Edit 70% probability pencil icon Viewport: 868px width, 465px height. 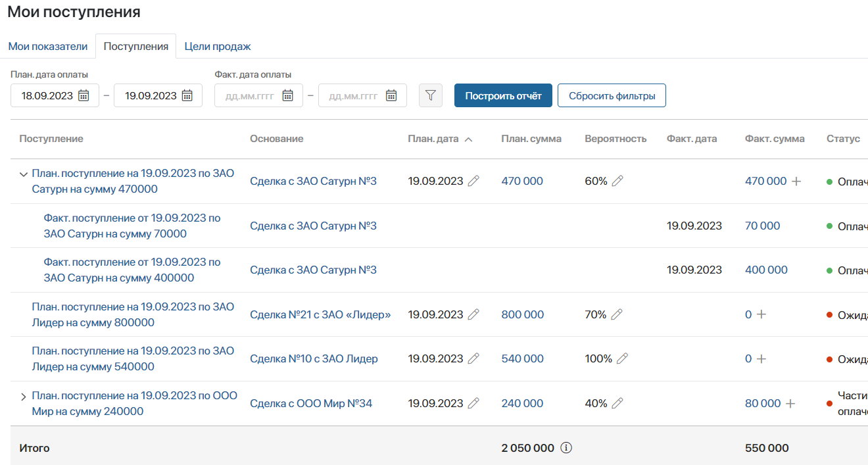pyautogui.click(x=617, y=314)
